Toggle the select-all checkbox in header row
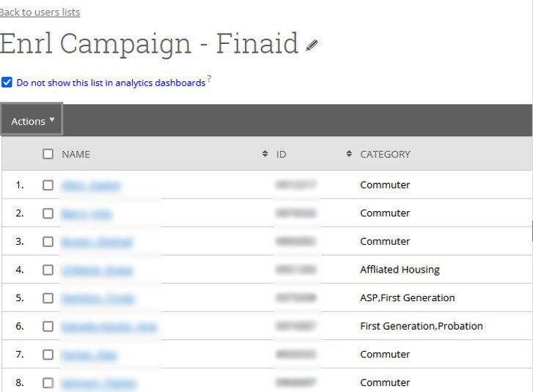The width and height of the screenshot is (533, 392). 48,155
